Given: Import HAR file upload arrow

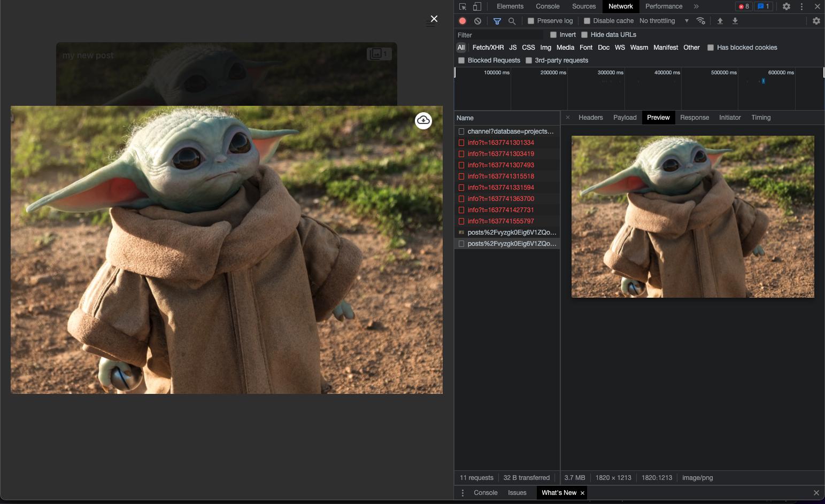Looking at the screenshot, I should [720, 21].
